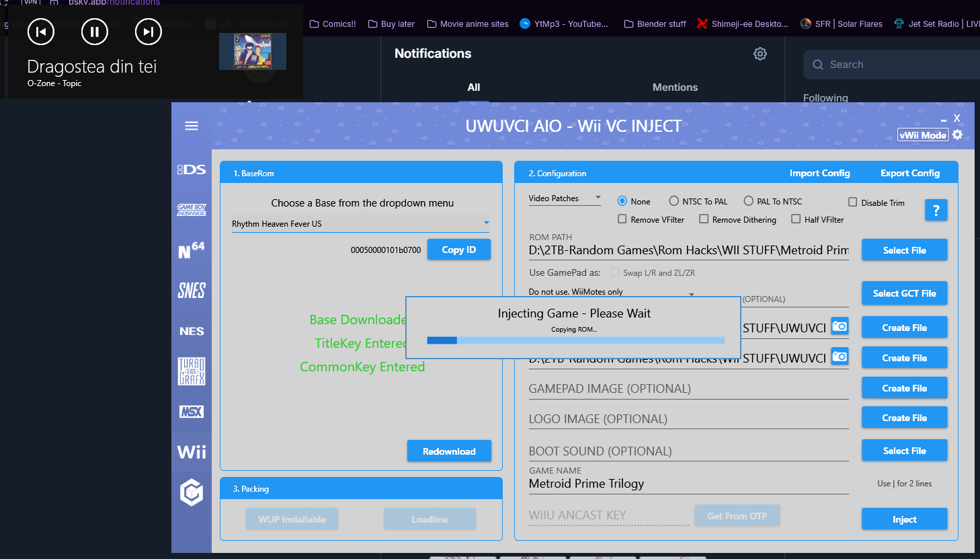The width and height of the screenshot is (980, 559).
Task: Select the Game Boy Advance console icon
Action: pos(192,210)
